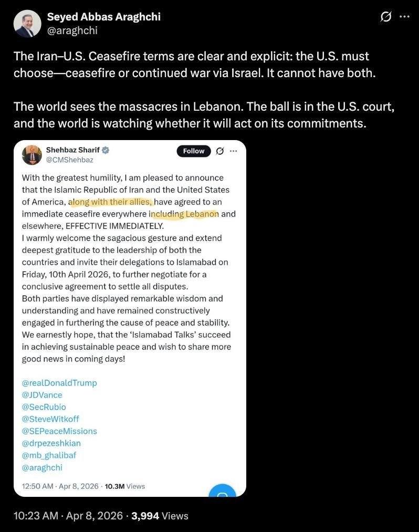
Task: Click Shehbaz Sharif's profile picture
Action: [32, 155]
